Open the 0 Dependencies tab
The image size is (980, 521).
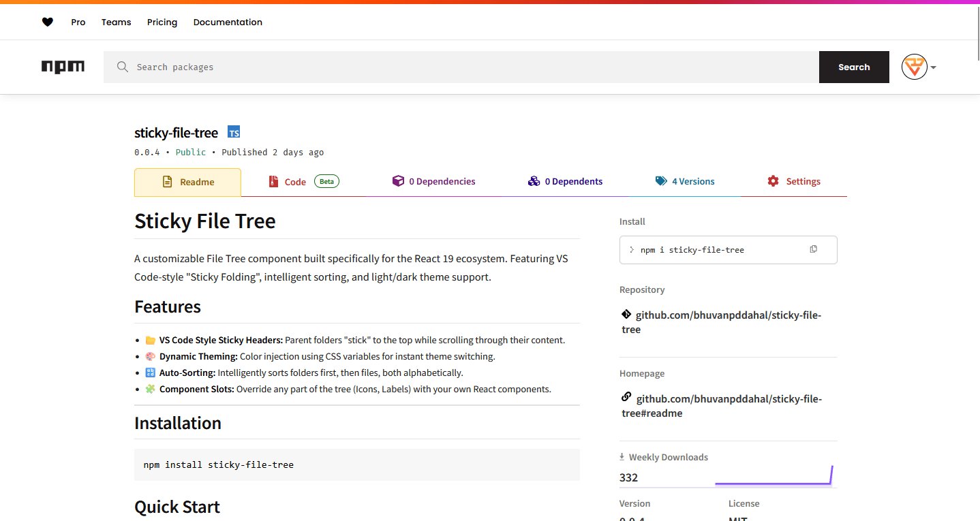[x=433, y=182]
